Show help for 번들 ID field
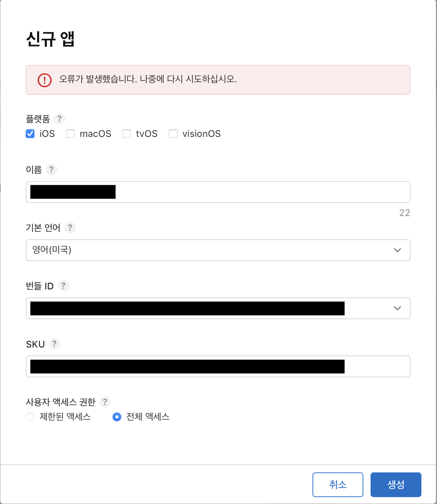Screen dimensions: 437x504 pos(63,286)
